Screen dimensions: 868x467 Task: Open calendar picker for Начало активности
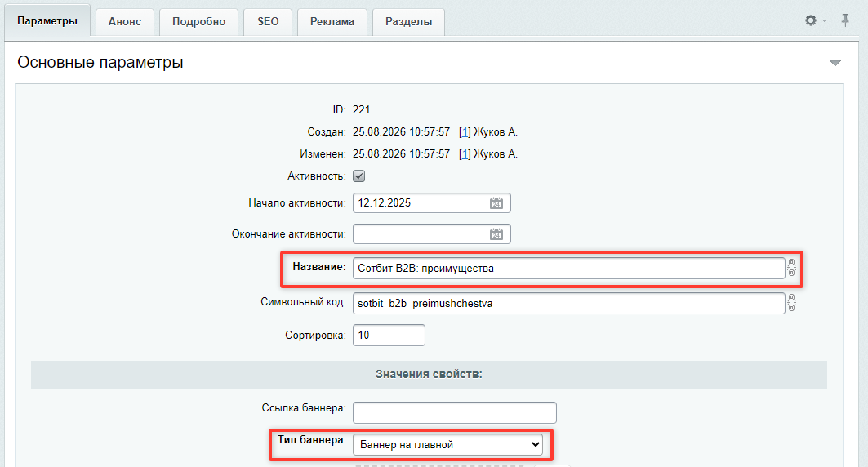click(x=496, y=203)
